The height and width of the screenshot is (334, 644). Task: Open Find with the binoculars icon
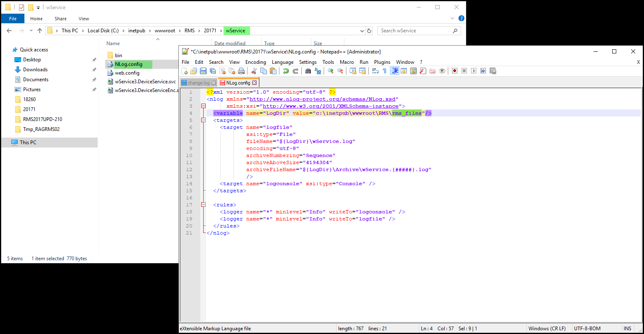308,71
